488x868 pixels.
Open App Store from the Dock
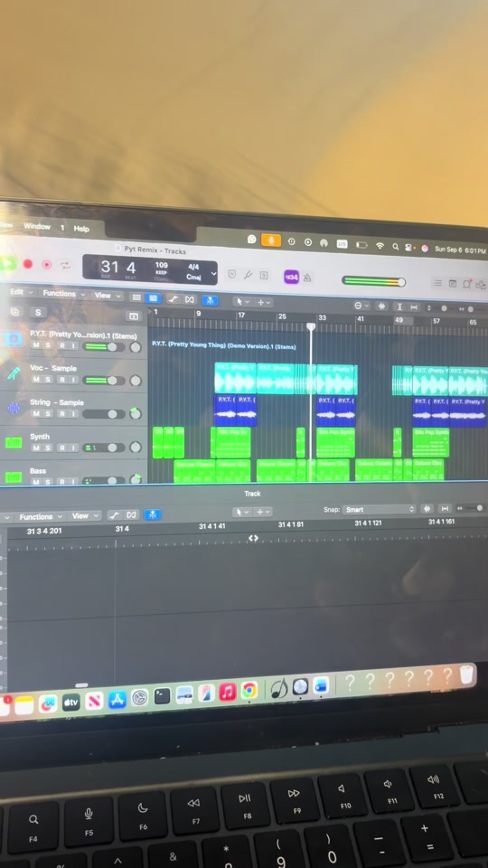click(x=117, y=700)
